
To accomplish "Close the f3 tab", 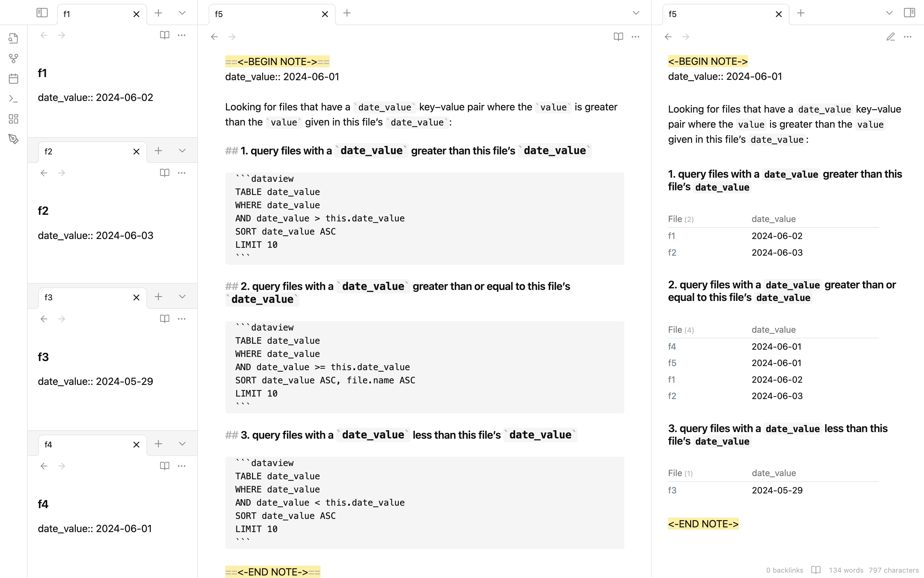I will [x=136, y=297].
